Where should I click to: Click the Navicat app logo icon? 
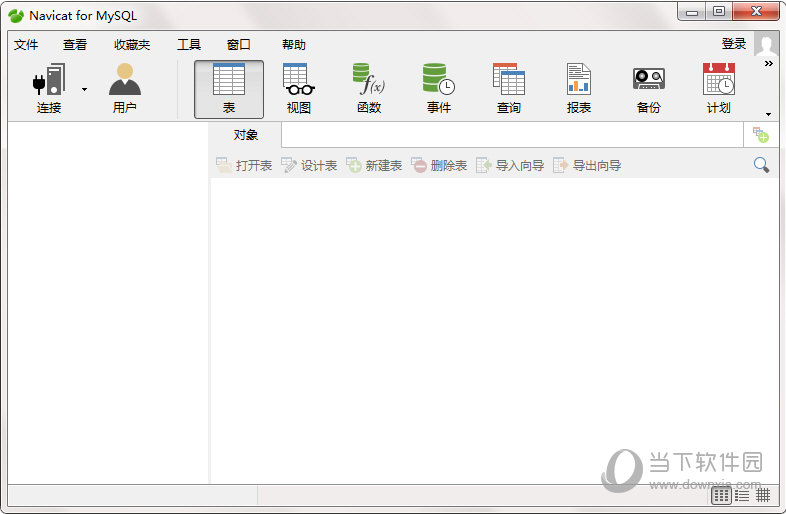16,16
